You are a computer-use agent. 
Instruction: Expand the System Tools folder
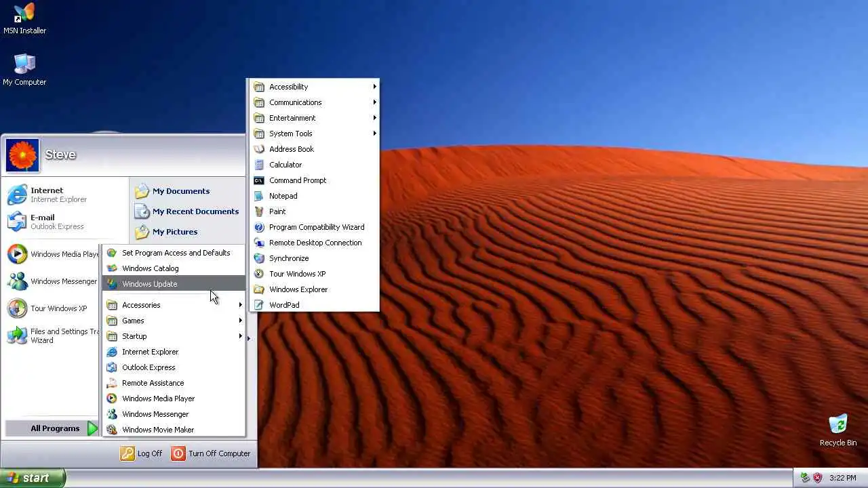click(x=314, y=134)
